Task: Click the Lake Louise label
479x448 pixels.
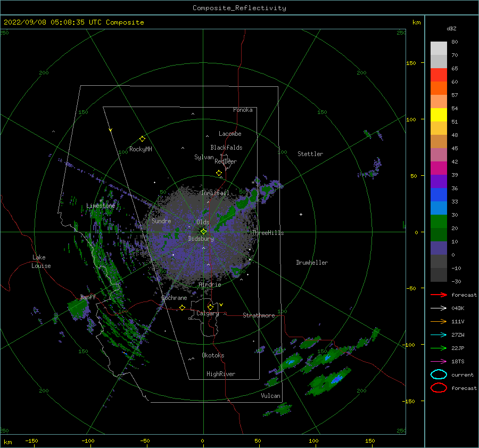Action: pos(41,262)
